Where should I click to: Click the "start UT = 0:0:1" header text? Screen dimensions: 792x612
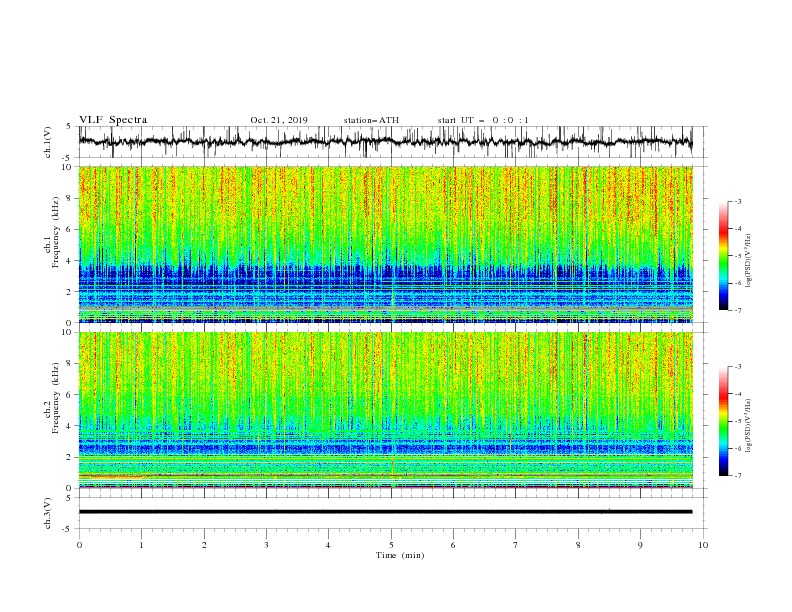click(x=483, y=120)
